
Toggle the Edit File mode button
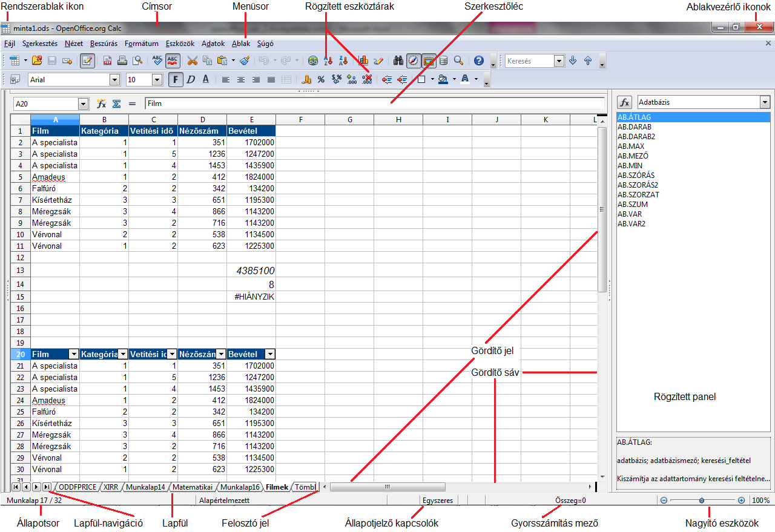click(87, 61)
